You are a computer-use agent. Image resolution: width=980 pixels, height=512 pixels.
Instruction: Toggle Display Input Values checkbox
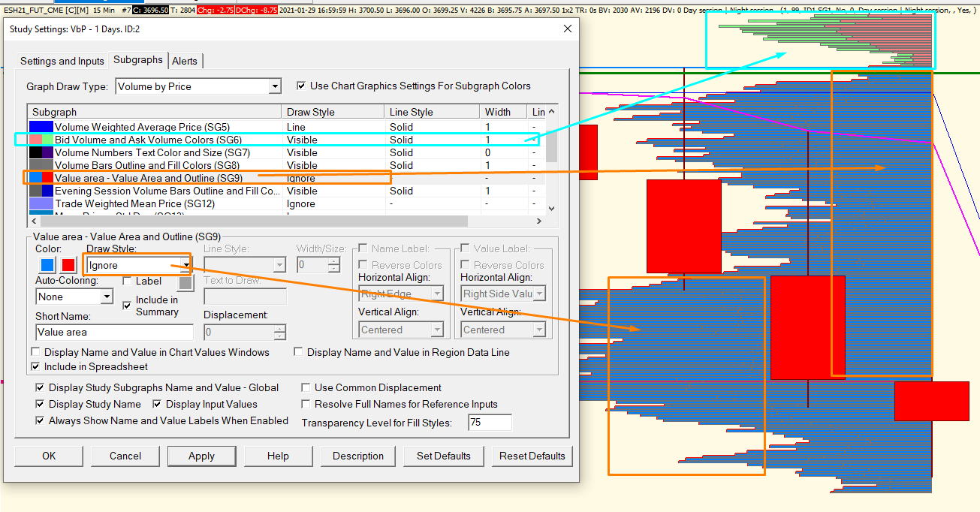pos(158,405)
